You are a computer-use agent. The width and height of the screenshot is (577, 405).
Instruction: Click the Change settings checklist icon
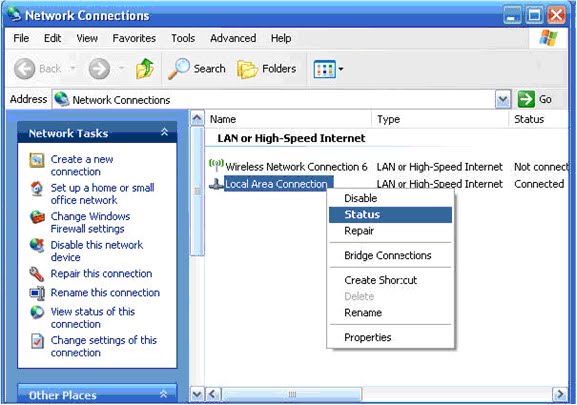(x=37, y=341)
